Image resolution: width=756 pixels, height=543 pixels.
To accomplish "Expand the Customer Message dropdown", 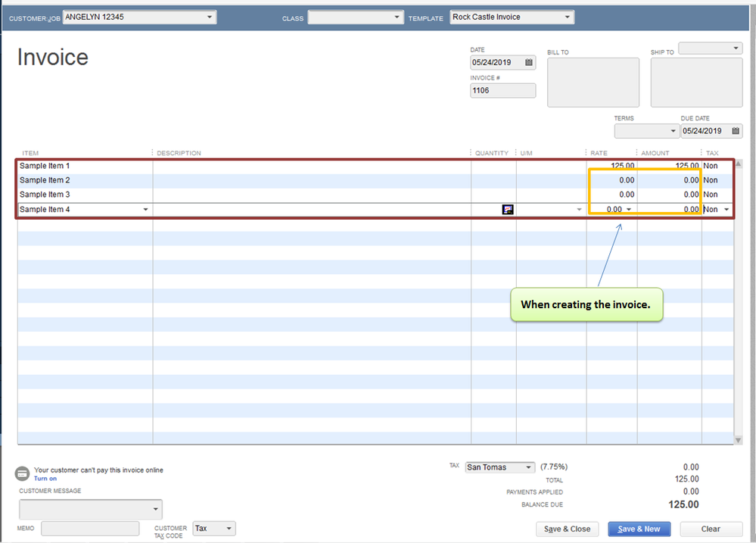I will 155,509.
